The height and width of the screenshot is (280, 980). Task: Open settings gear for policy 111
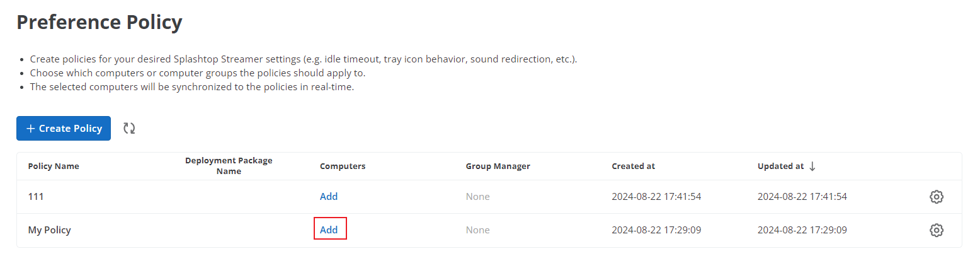(x=937, y=197)
